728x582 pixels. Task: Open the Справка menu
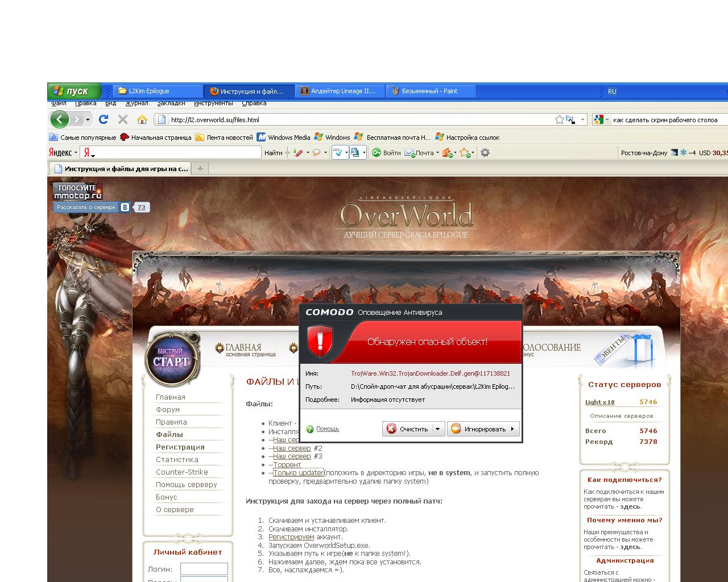(254, 103)
